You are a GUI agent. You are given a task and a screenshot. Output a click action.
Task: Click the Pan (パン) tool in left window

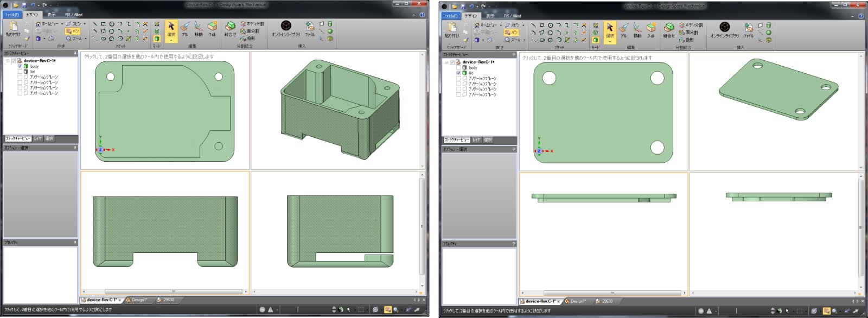click(73, 31)
